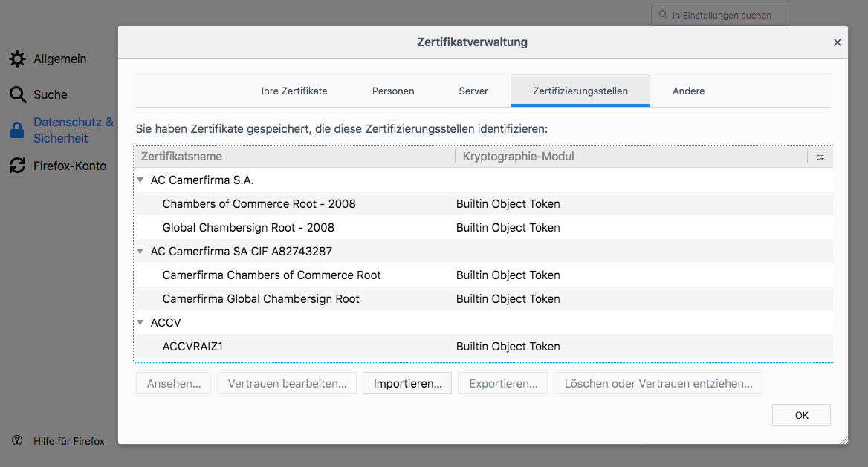Close the Zertifikatverwaltung dialog with X
Image resolution: width=868 pixels, height=467 pixels.
point(837,42)
